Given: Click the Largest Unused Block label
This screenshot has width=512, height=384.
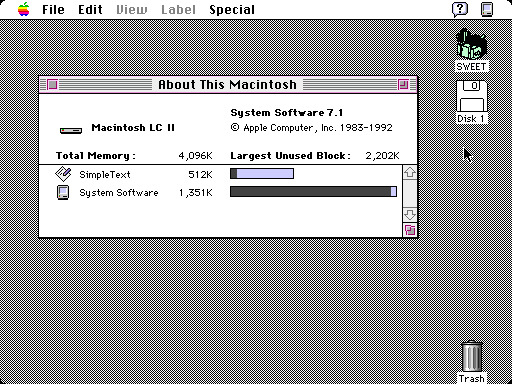Looking at the screenshot, I should (290, 156).
